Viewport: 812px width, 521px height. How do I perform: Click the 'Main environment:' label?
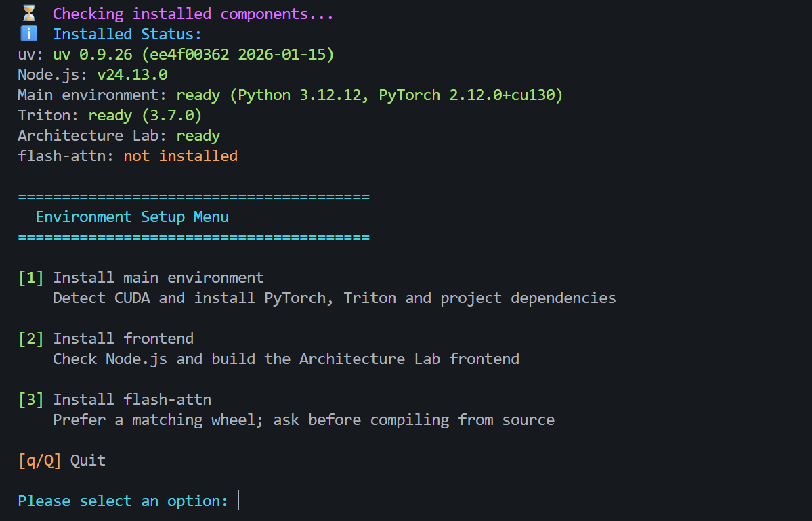[92, 95]
